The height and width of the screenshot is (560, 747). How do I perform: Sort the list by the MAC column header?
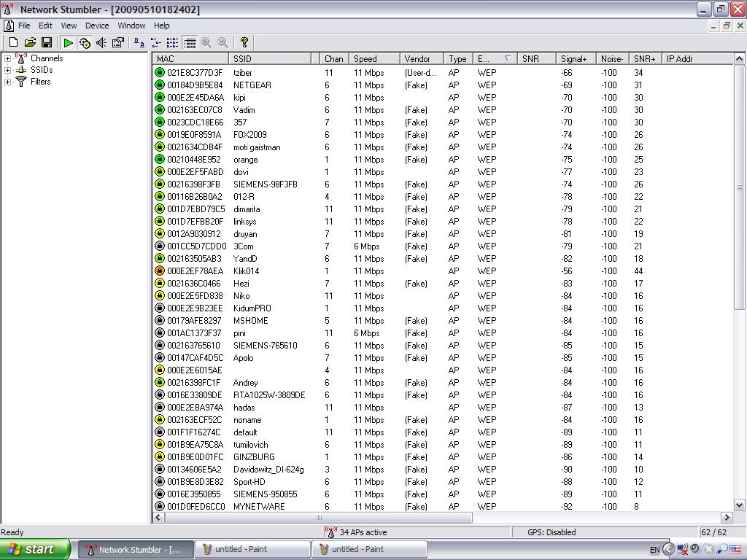pos(190,58)
